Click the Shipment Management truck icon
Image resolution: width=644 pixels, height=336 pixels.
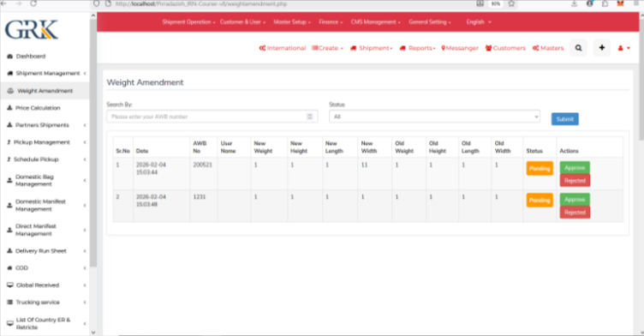[10, 73]
